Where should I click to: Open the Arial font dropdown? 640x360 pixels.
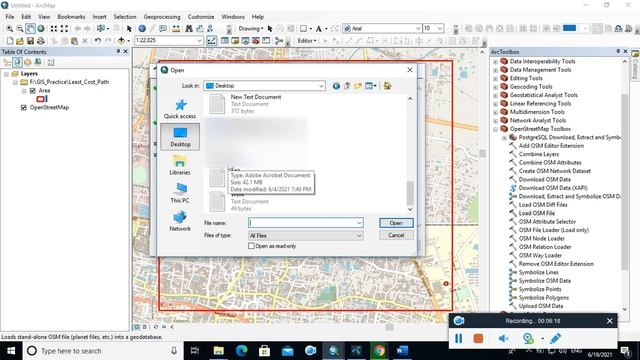pyautogui.click(x=418, y=28)
